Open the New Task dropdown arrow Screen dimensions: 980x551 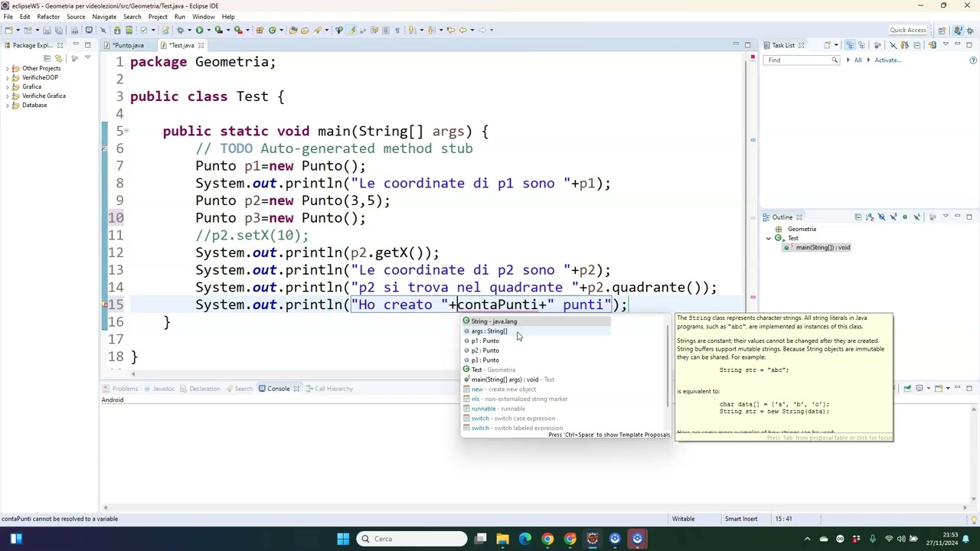(836, 45)
